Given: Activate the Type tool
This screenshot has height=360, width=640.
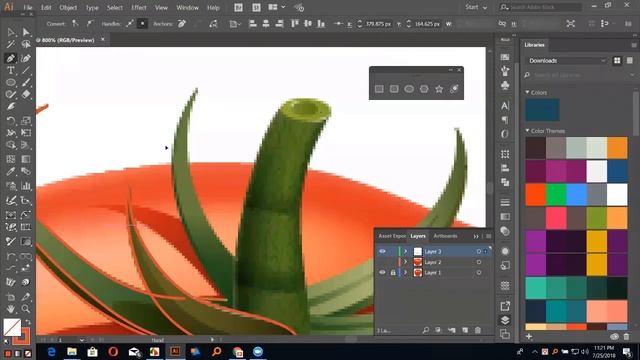Looking at the screenshot, I should tap(11, 70).
